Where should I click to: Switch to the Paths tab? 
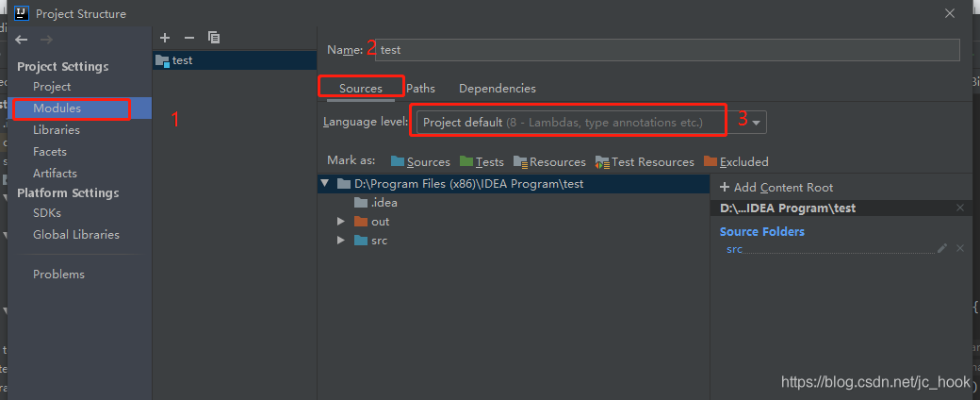(x=420, y=89)
